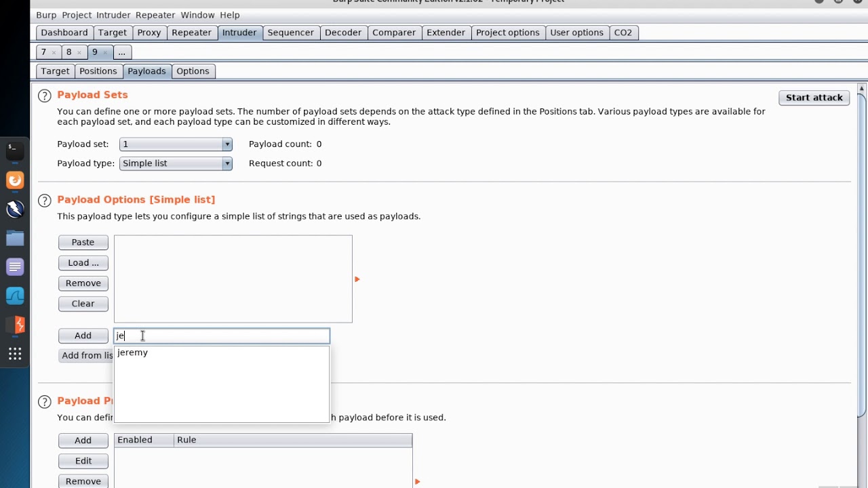Switch to the Proxy tab
The image size is (868, 488).
click(149, 33)
